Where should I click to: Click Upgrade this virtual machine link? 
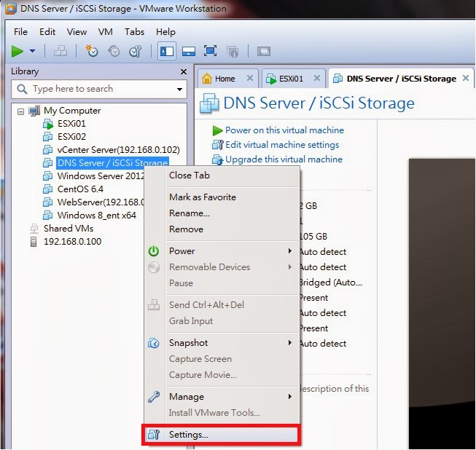click(x=284, y=159)
